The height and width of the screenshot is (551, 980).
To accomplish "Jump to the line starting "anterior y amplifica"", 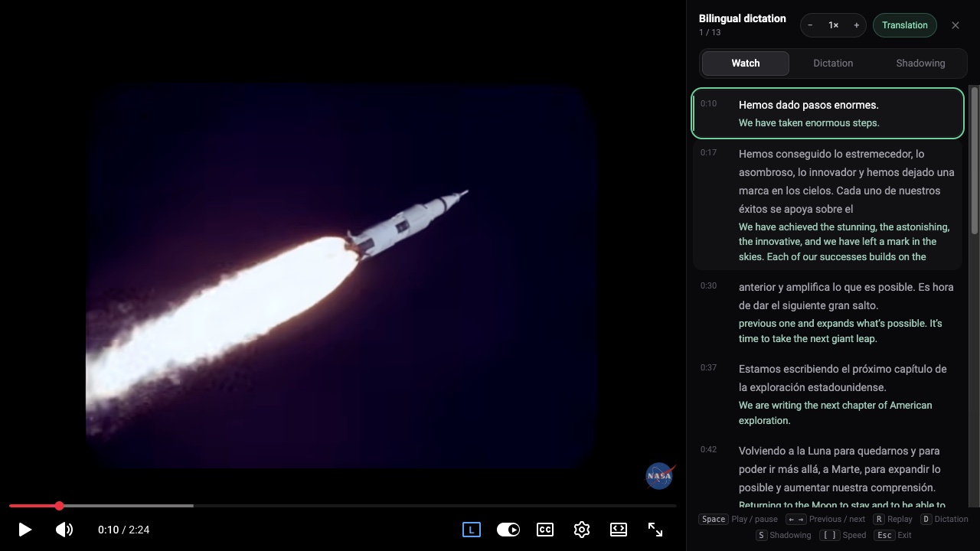I will pos(828,312).
